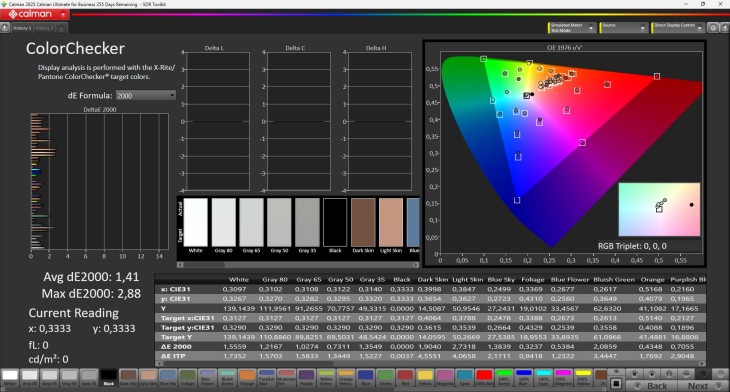The image size is (730, 392).
Task: Select the 100% Yellow color button
Action: point(583,378)
